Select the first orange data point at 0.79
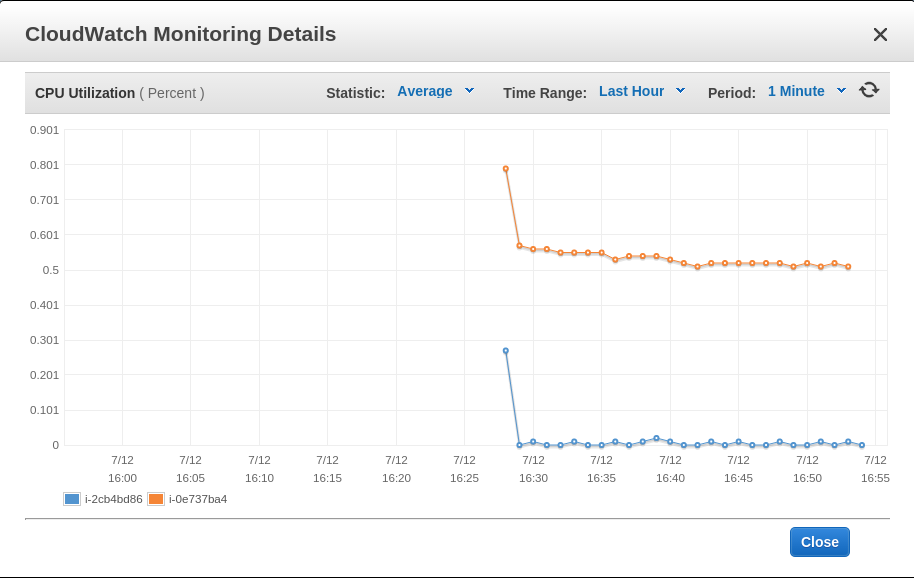914x578 pixels. (x=505, y=169)
